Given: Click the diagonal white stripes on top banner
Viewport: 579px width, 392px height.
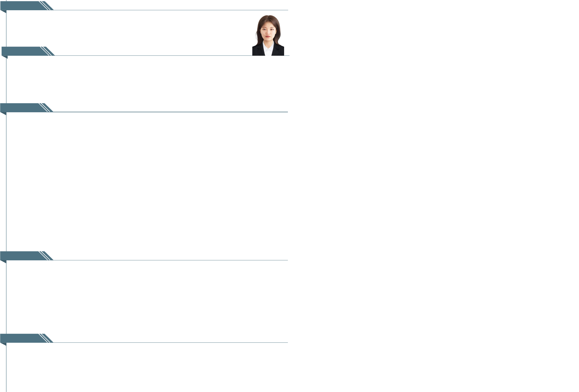Looking at the screenshot, I should (x=45, y=6).
